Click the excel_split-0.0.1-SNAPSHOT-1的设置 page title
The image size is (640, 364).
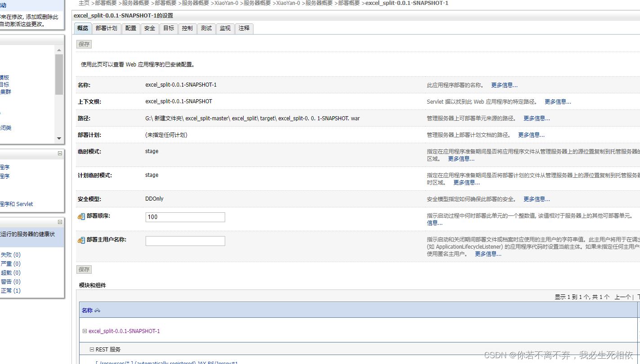click(124, 15)
